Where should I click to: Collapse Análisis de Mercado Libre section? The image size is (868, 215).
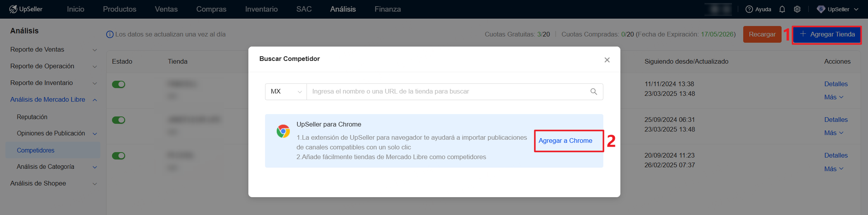pos(95,100)
